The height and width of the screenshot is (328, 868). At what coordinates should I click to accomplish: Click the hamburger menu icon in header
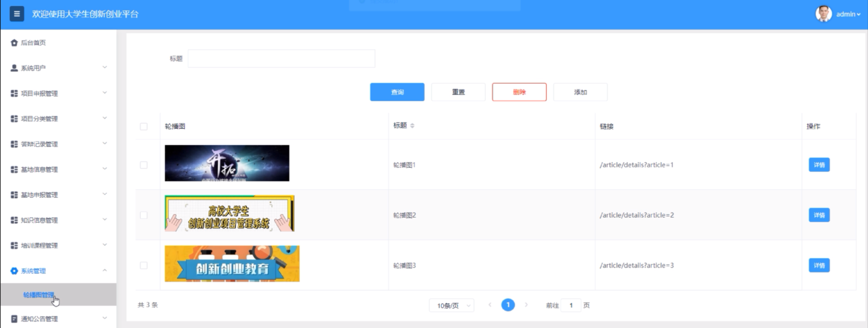16,14
